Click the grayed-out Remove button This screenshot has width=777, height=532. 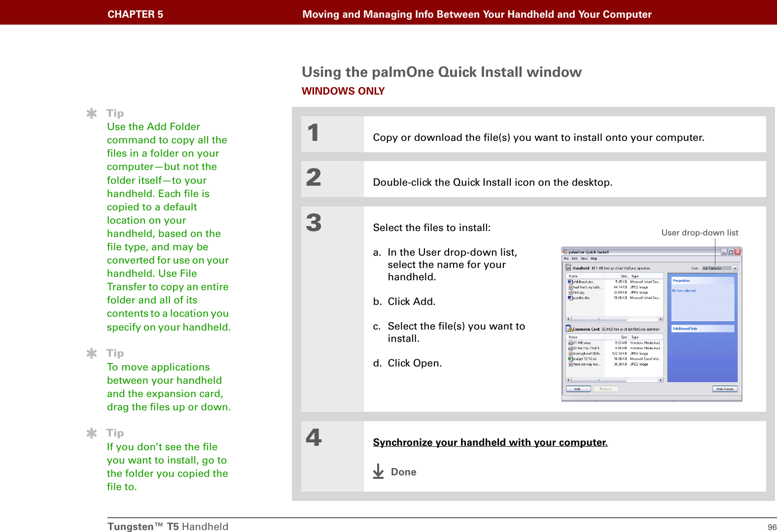(606, 389)
